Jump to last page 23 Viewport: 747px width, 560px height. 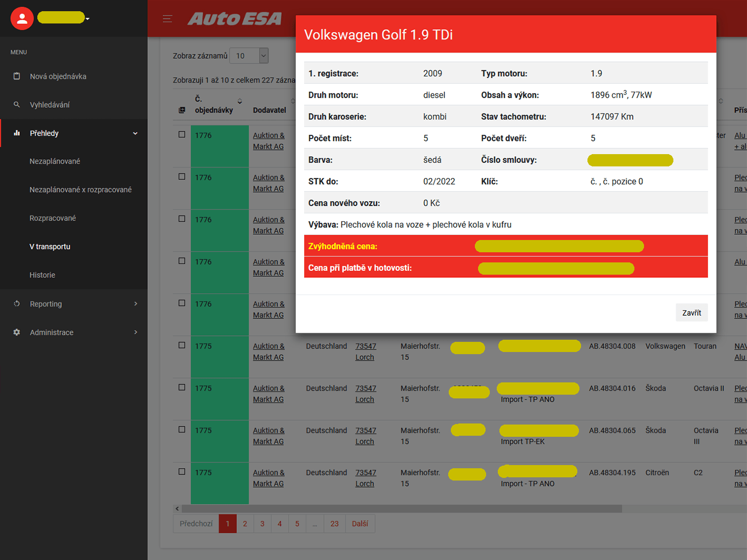click(335, 524)
